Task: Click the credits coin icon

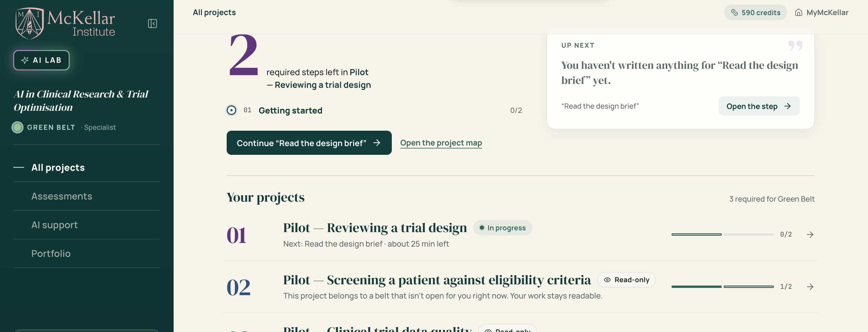Action: tap(734, 12)
